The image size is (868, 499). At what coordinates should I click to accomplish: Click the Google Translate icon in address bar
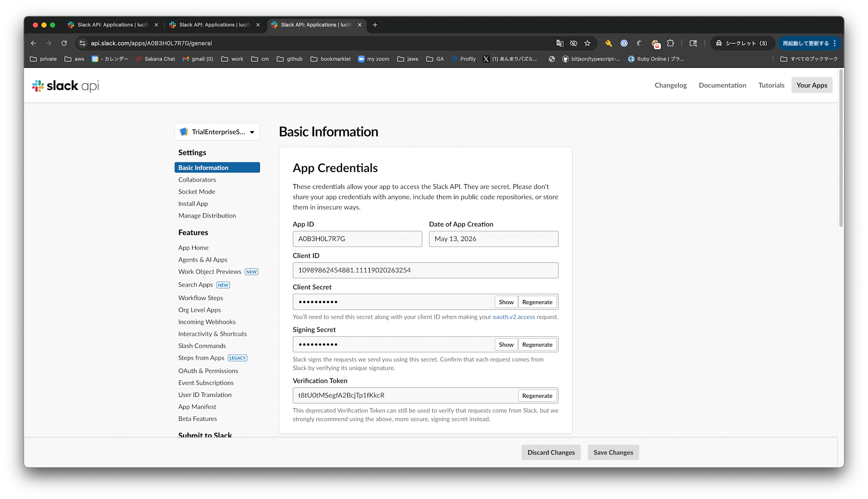[x=560, y=43]
